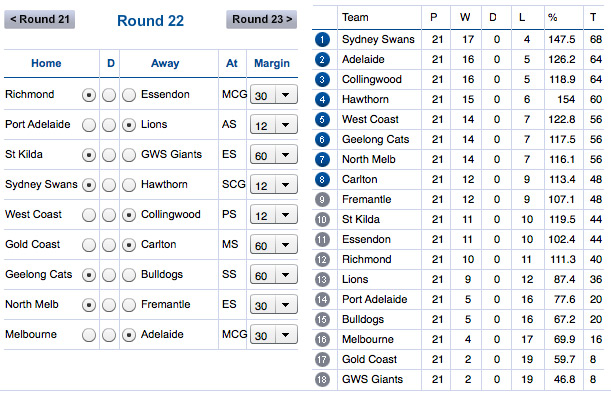Click the rank 18 badge beside GWS Giants
The width and height of the screenshot is (611, 395).
click(x=322, y=379)
